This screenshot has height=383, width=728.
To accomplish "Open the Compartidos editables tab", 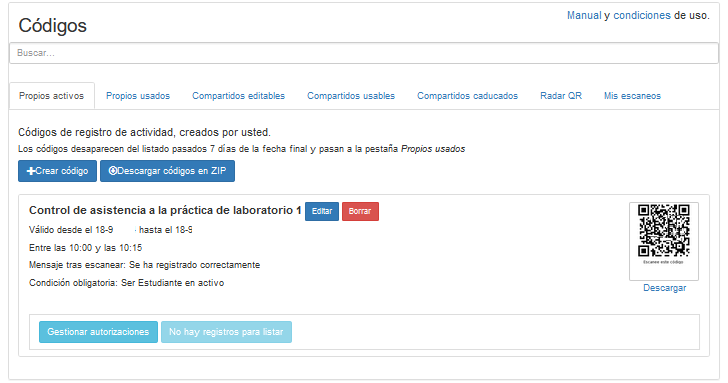I will 239,96.
